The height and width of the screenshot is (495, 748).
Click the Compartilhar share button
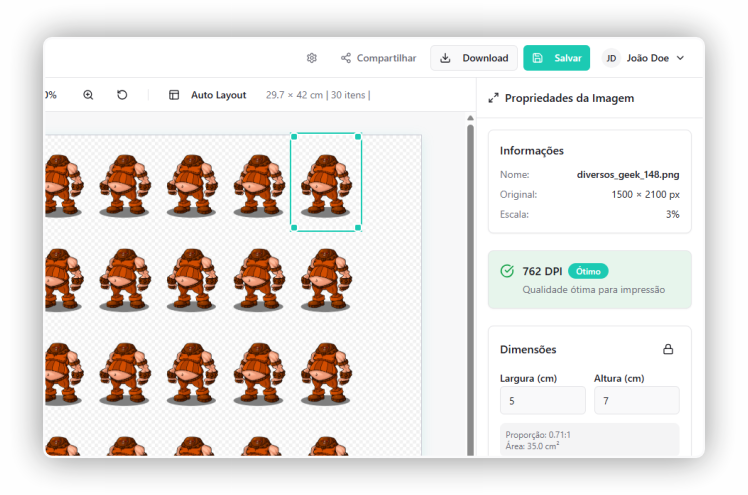click(378, 58)
